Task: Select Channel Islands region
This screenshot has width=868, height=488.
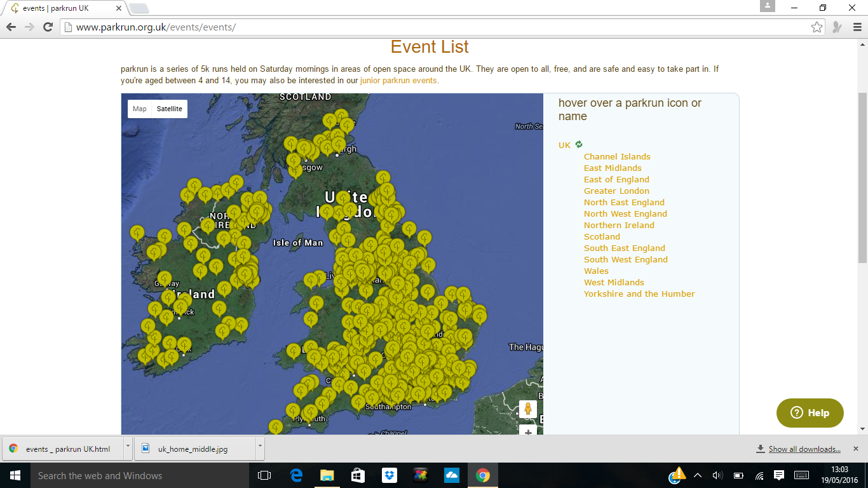Action: (x=617, y=156)
